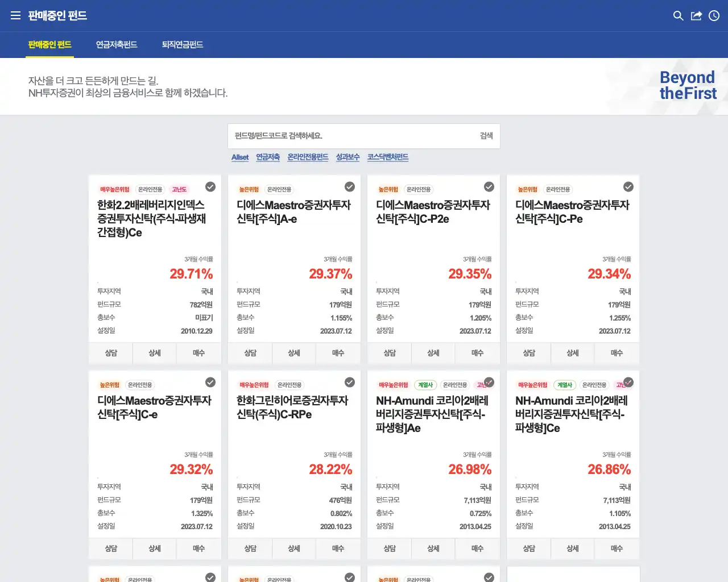Click the 29.71% three-month return value
The width and height of the screenshot is (728, 582).
pos(191,274)
